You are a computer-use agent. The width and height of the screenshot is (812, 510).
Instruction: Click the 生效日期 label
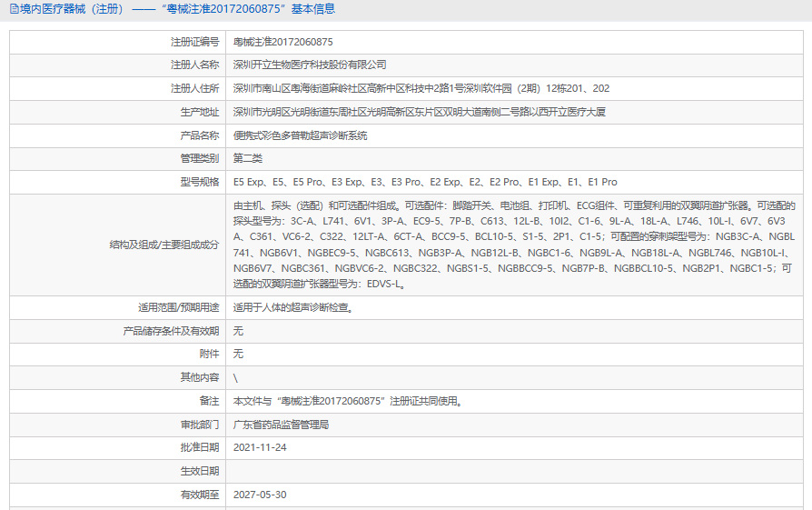pyautogui.click(x=200, y=472)
